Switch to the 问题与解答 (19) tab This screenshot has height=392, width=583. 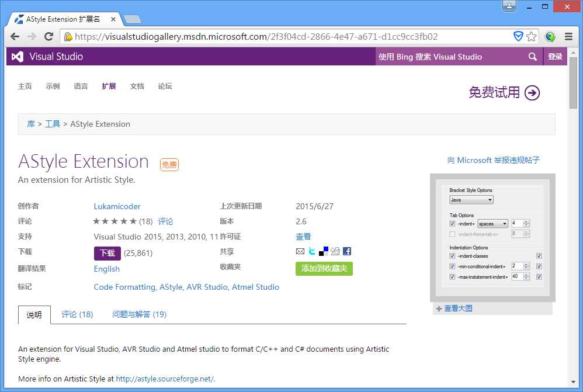pos(140,315)
